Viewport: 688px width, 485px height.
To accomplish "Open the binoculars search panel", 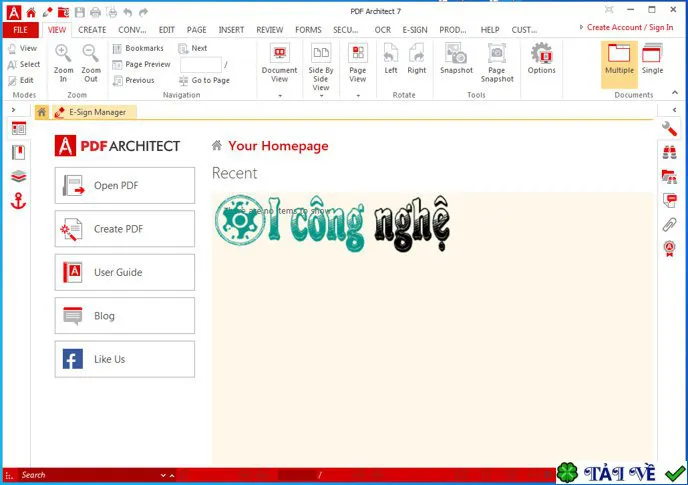I will coord(669,152).
